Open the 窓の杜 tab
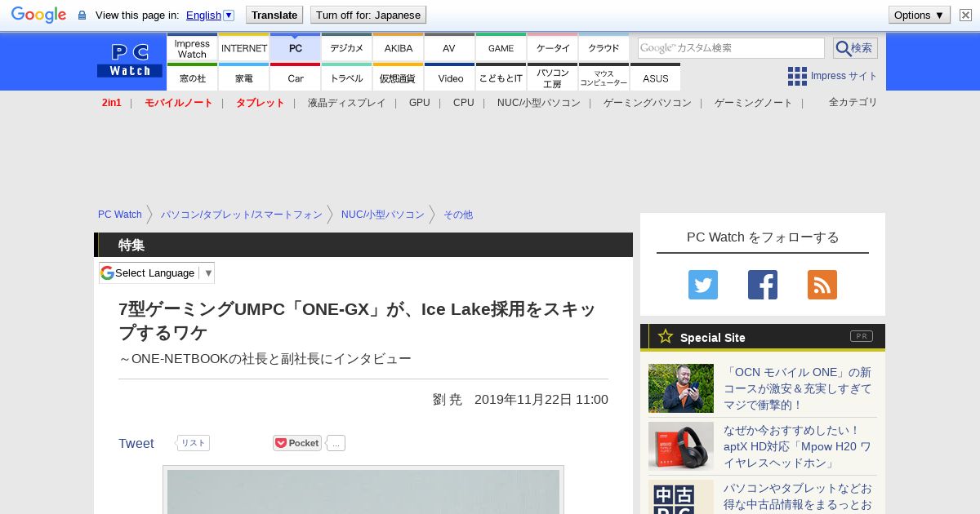This screenshot has width=980, height=514. (192, 78)
